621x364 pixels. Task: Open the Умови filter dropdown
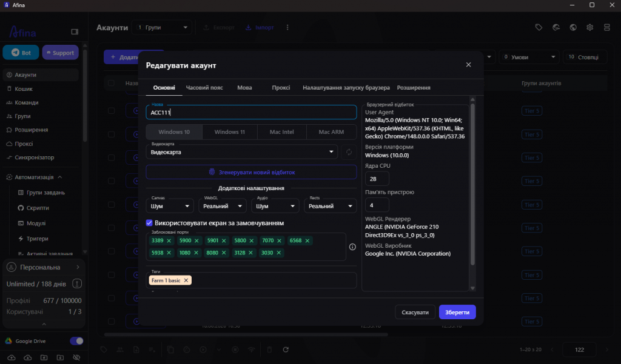coord(529,57)
